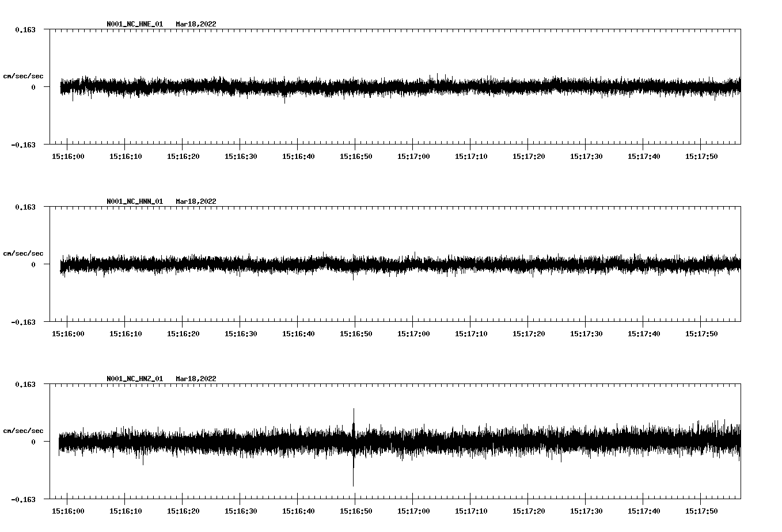Click the 15:16:00 time label on HNE plot
782x532 pixels.
click(x=68, y=157)
